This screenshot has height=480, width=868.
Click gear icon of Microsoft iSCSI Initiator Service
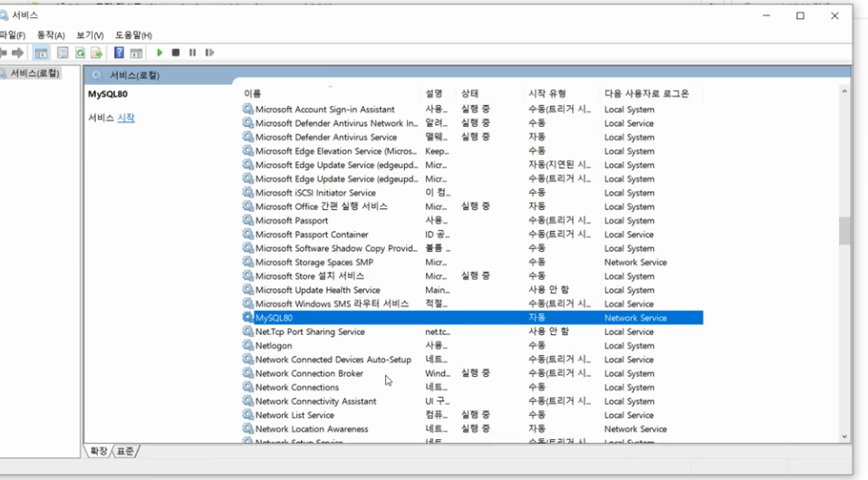click(247, 192)
